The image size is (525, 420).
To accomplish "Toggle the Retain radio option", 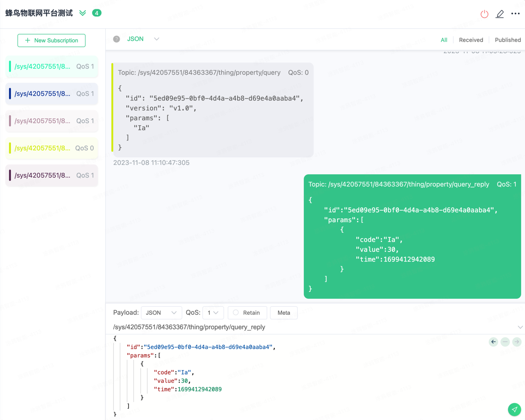I will pos(236,312).
